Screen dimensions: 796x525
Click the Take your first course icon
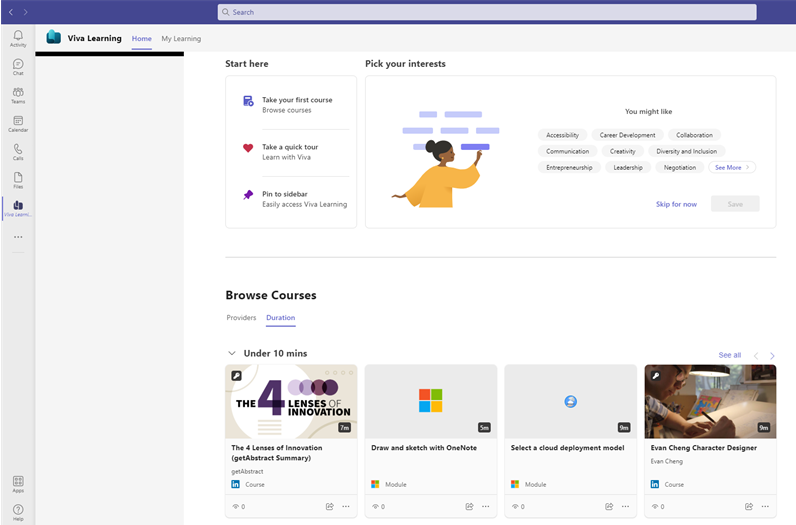[248, 101]
